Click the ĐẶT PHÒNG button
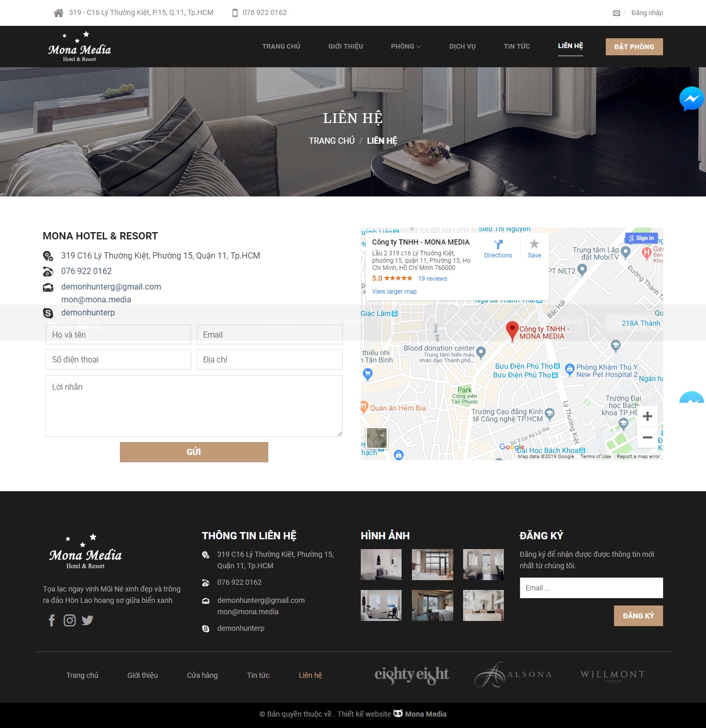Viewport: 706px width, 728px height. pyautogui.click(x=634, y=47)
